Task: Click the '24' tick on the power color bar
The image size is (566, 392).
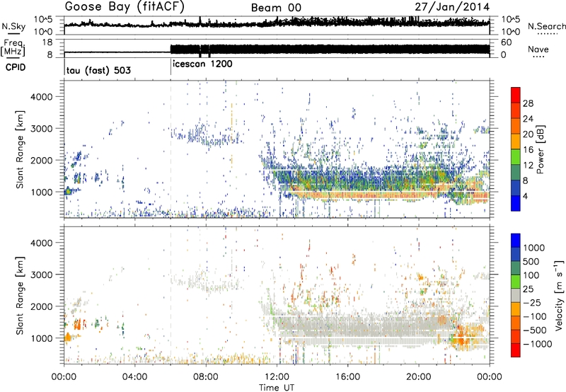Action: point(528,119)
